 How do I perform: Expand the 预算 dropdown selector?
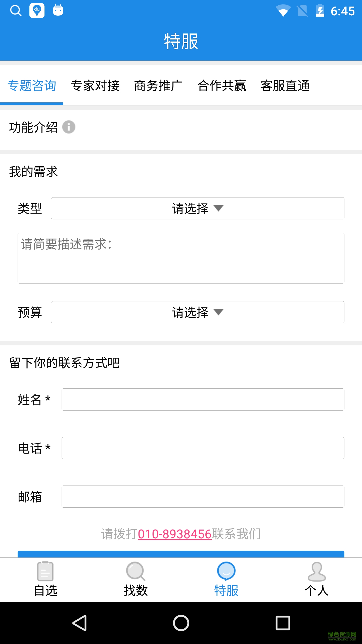tap(198, 312)
